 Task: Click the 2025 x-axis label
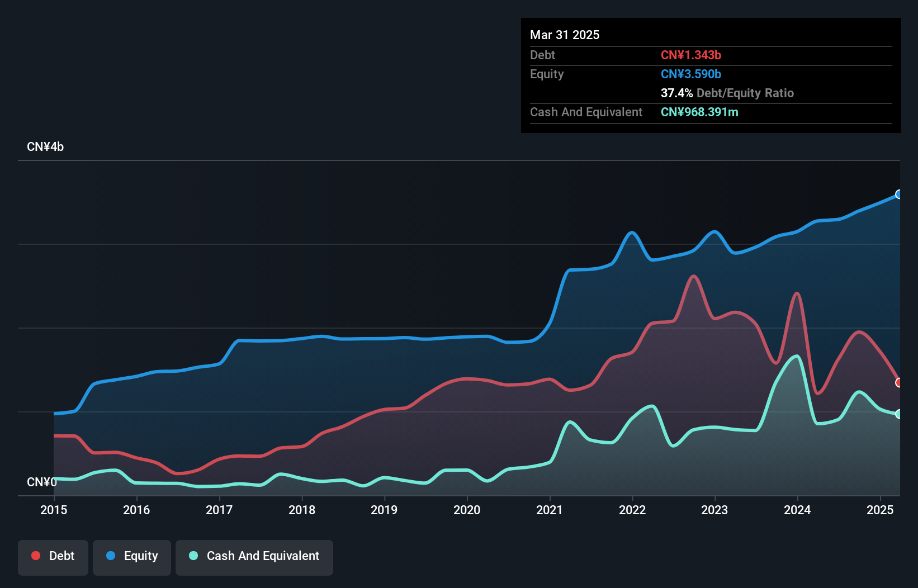pos(880,510)
